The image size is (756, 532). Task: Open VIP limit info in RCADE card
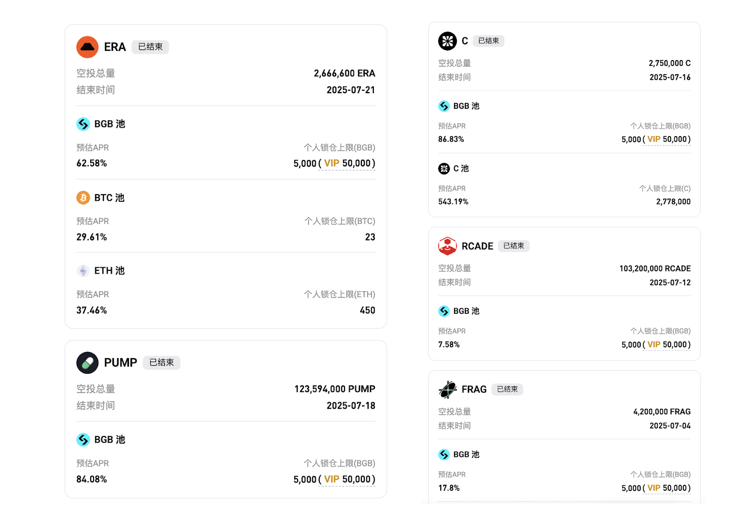pos(653,344)
